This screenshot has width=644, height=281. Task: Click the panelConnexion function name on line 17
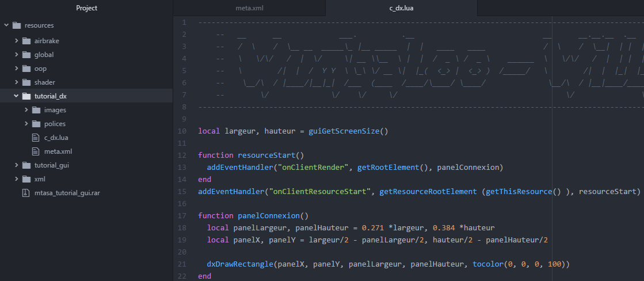269,216
